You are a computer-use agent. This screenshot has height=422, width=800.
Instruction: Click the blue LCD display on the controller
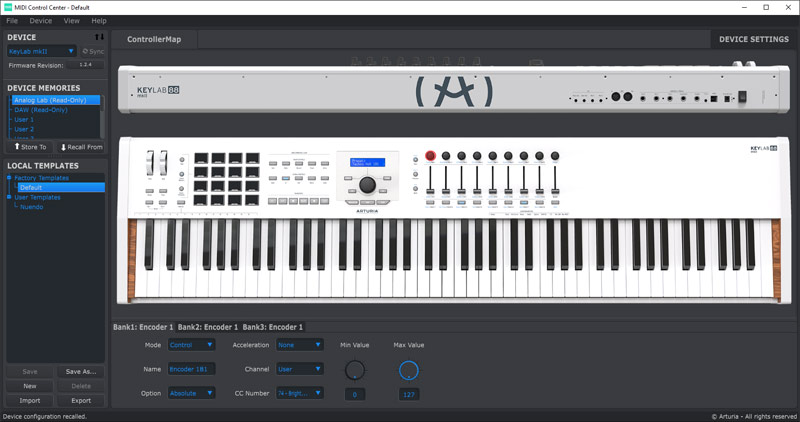(367, 162)
